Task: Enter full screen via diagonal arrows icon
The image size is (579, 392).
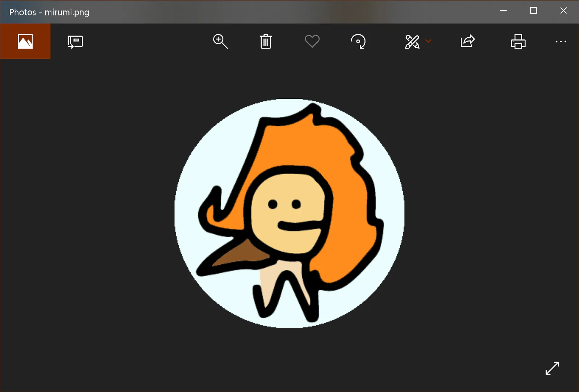Action: click(552, 368)
